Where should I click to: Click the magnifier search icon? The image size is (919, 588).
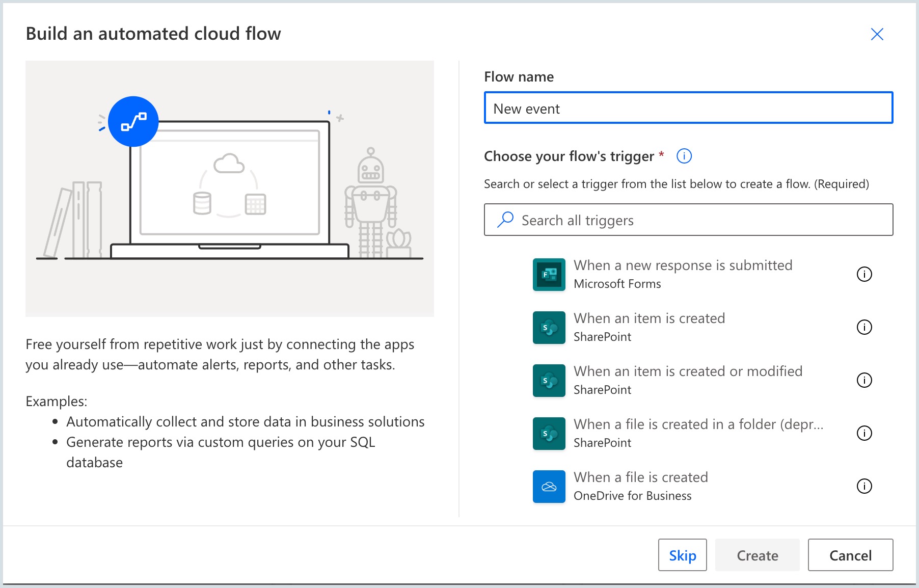click(505, 220)
